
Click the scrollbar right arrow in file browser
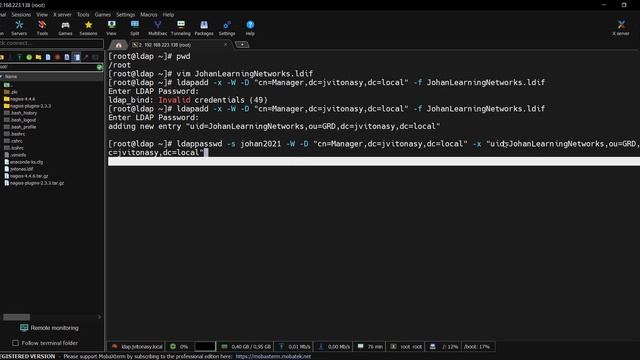tap(100, 317)
